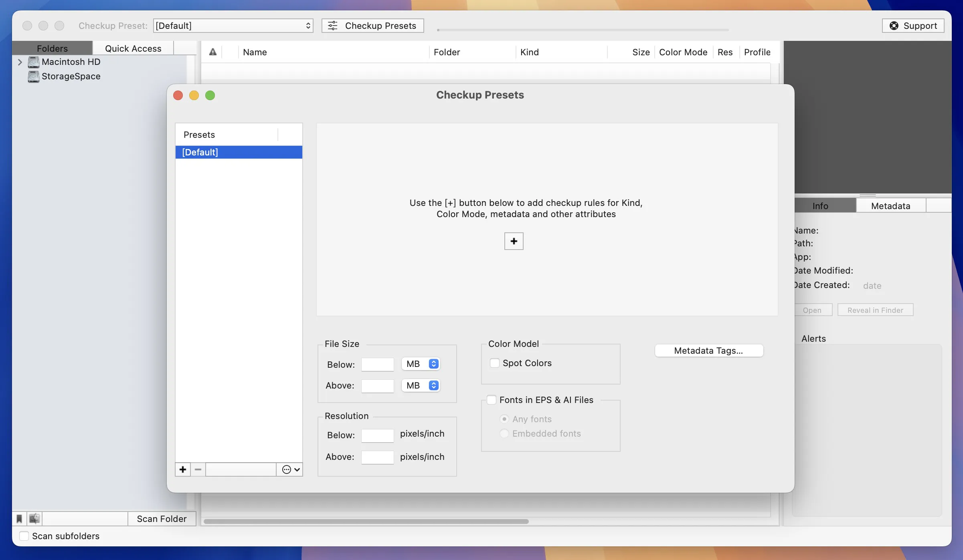Select the Any fonts radio button
Image resolution: width=963 pixels, height=560 pixels.
(x=504, y=419)
